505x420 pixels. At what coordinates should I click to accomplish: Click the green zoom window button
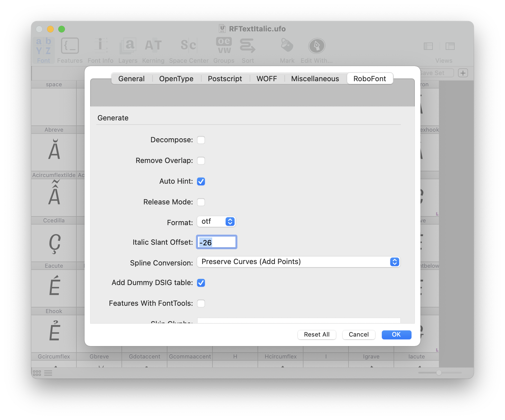pyautogui.click(x=62, y=29)
